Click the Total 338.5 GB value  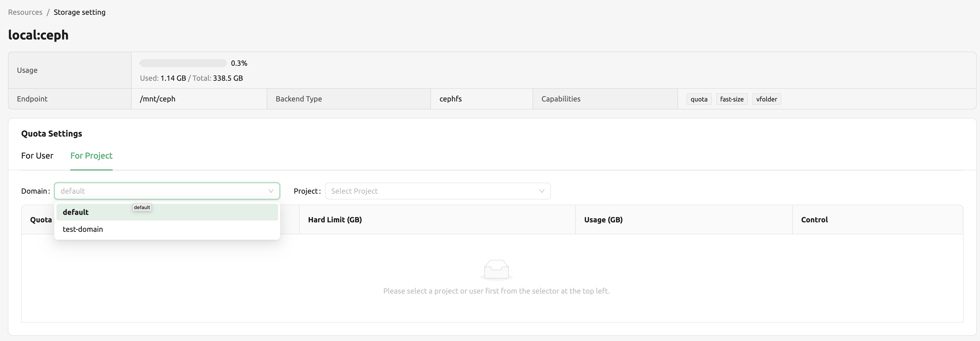pos(228,78)
